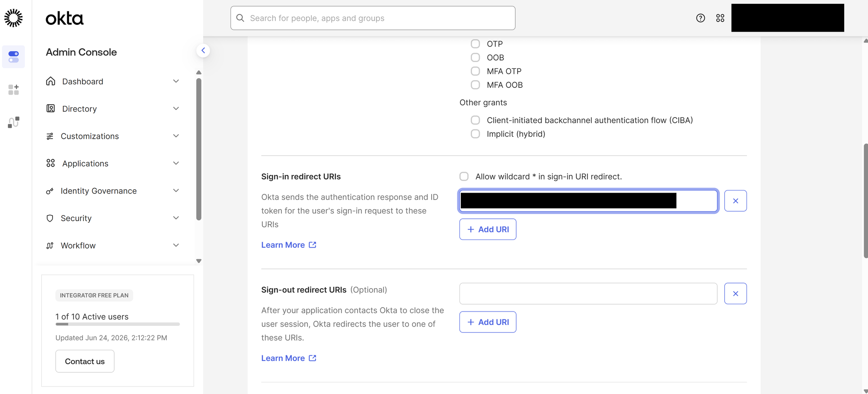The height and width of the screenshot is (394, 868).
Task: Open the apps launcher grid icon in header
Action: pyautogui.click(x=720, y=18)
